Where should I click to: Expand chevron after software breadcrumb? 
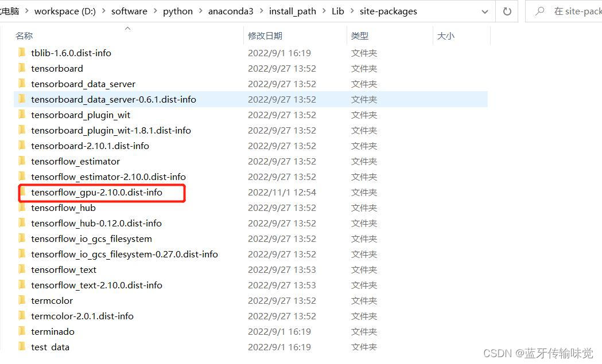coord(155,11)
